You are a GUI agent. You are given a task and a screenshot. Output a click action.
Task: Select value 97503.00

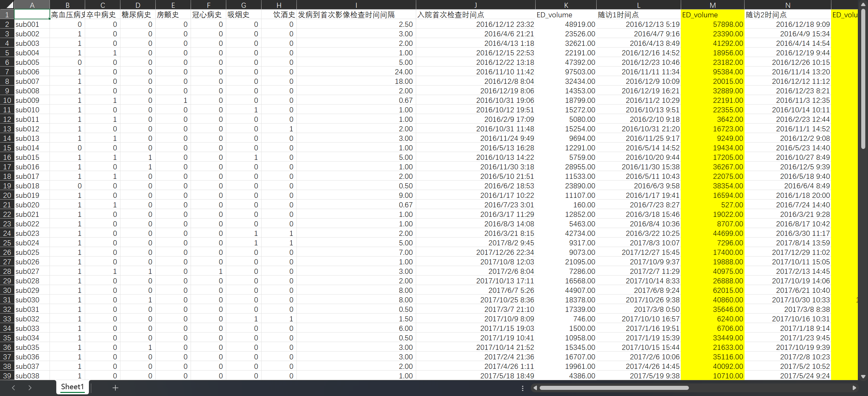coord(566,72)
